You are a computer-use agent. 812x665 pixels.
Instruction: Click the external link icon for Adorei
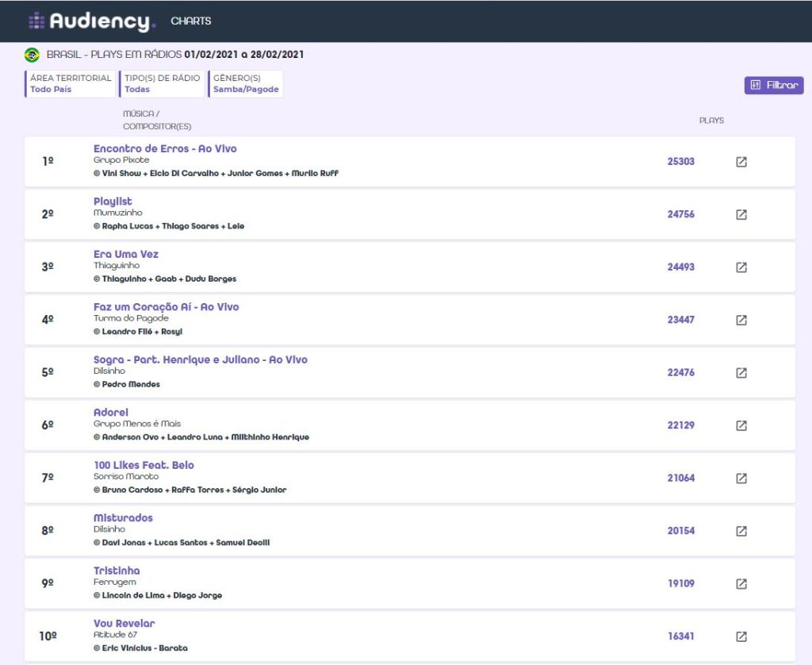coord(741,425)
